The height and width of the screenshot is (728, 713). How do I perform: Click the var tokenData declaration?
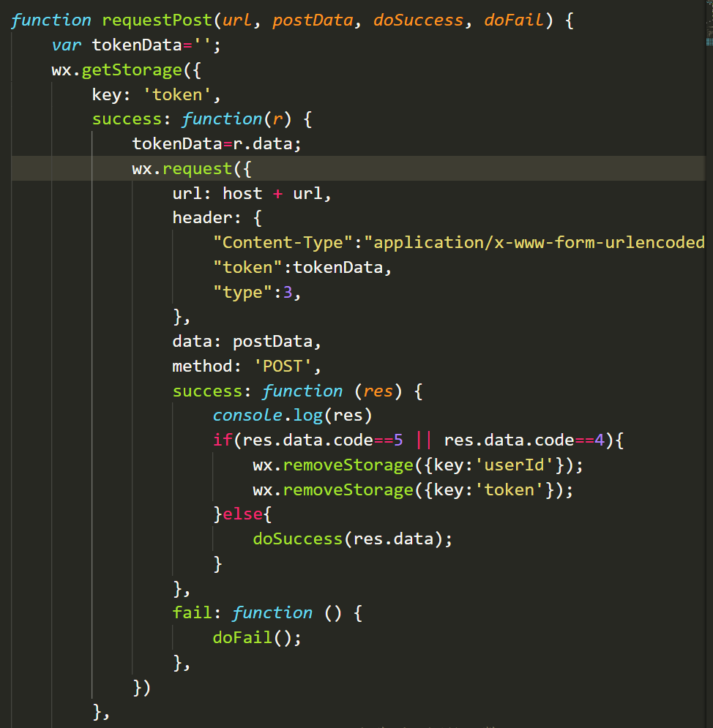(136, 45)
